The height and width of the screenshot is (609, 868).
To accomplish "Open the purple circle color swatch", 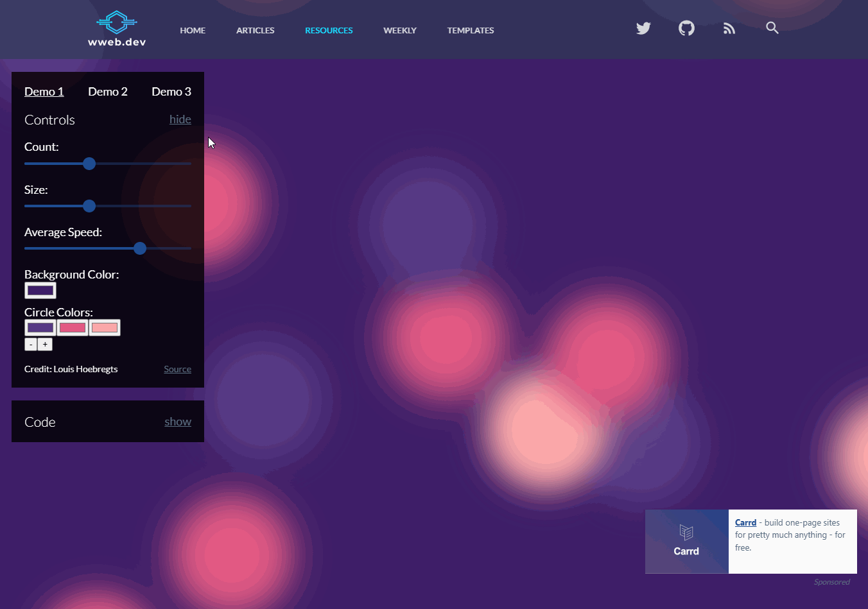I will tap(40, 328).
